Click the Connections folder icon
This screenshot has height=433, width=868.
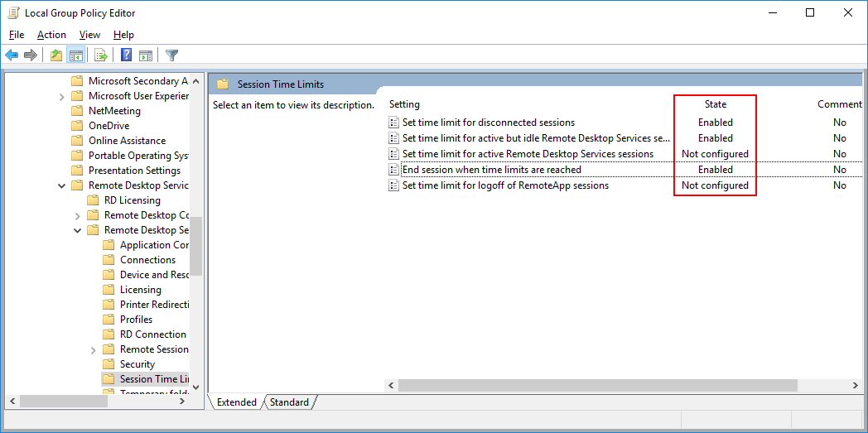pos(109,259)
